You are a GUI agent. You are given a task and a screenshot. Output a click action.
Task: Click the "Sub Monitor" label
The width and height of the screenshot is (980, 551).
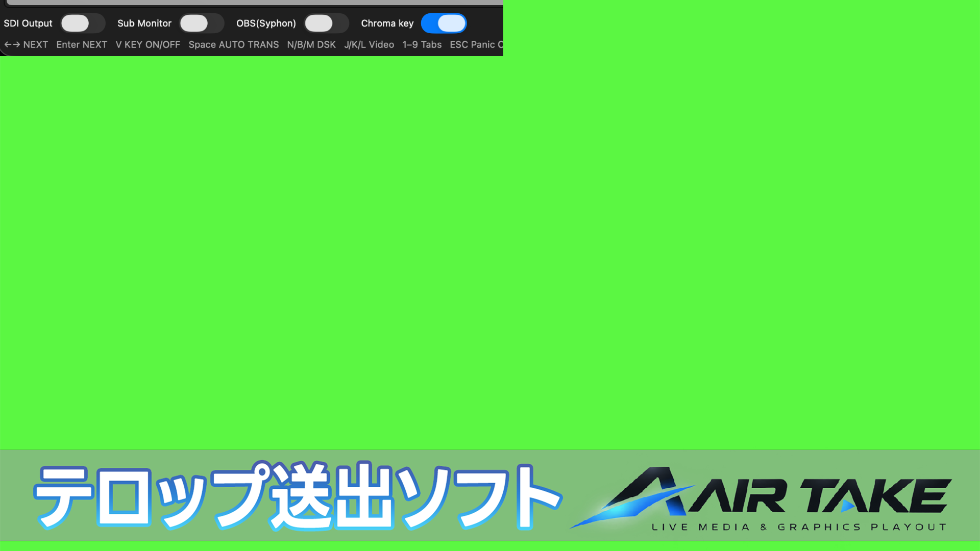click(x=144, y=23)
